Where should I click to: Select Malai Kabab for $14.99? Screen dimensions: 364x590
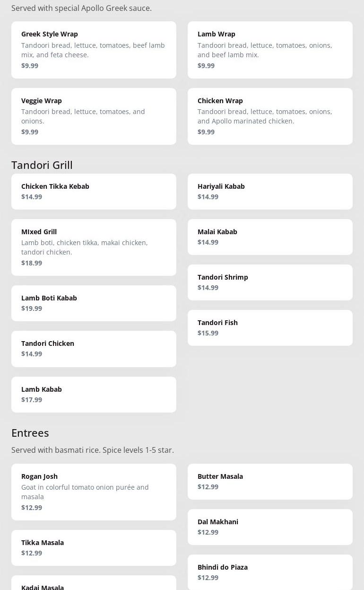click(x=270, y=237)
